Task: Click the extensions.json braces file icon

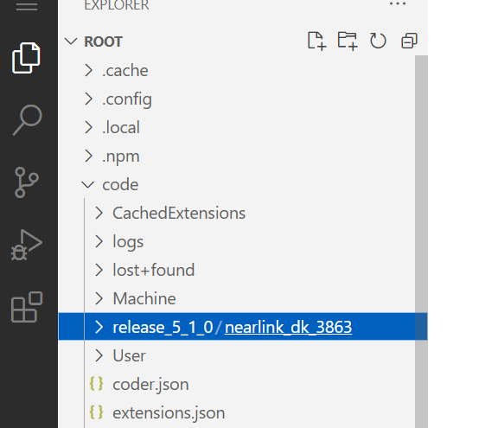Action: (96, 412)
